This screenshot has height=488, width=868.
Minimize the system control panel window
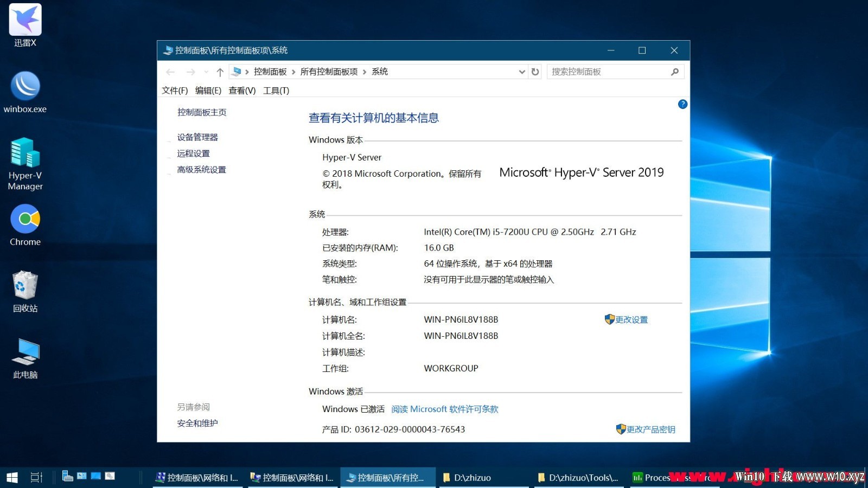[611, 50]
